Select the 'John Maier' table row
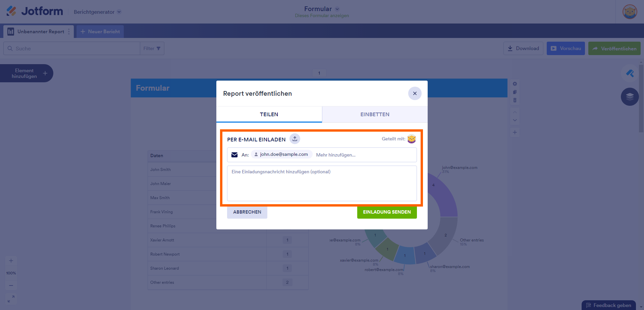Screen dimensions: 644x310 click(x=228, y=184)
